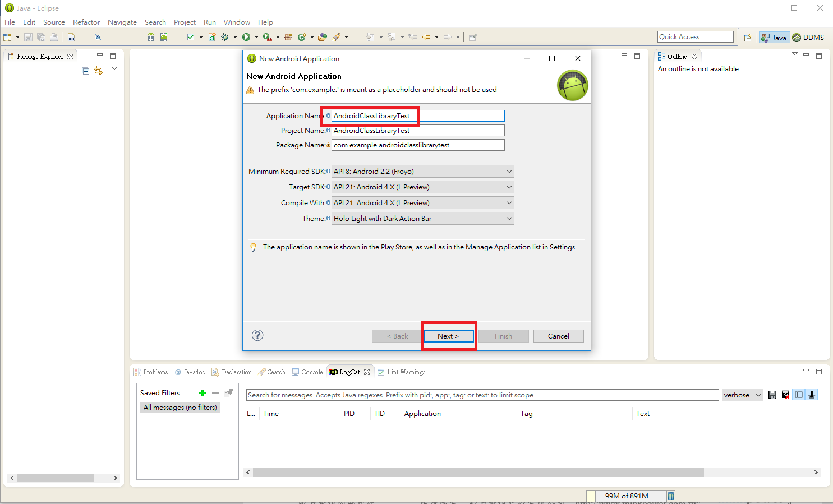The height and width of the screenshot is (504, 833).
Task: Click the Quick Access search box
Action: coord(696,37)
